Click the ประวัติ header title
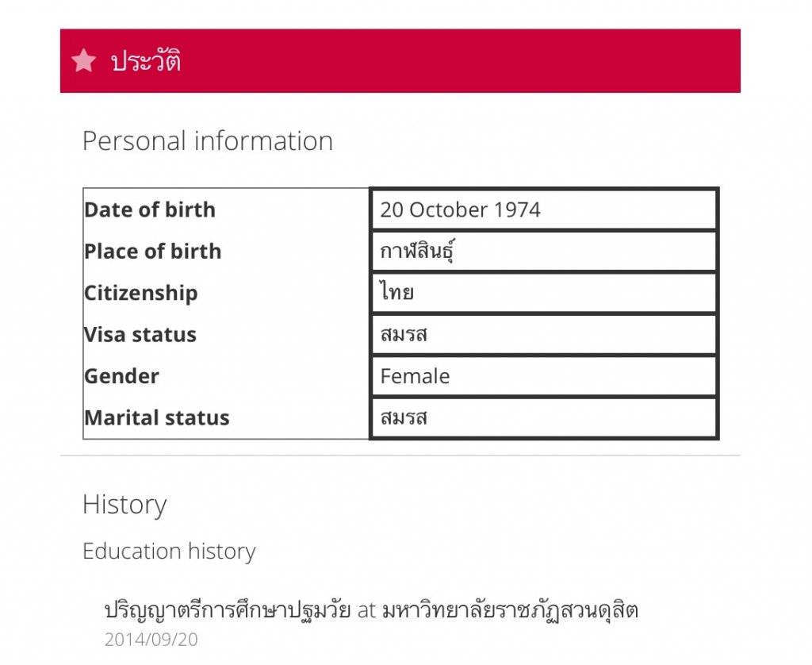The image size is (812, 665). (x=147, y=61)
